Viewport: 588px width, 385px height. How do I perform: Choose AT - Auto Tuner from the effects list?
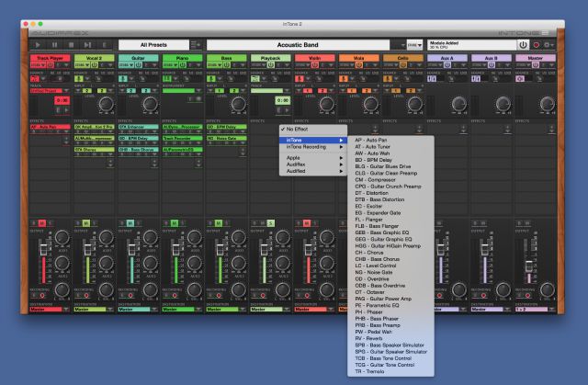(x=390, y=147)
